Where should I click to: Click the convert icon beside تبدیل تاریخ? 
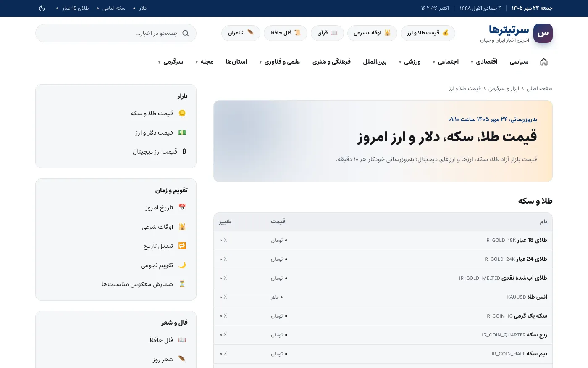pyautogui.click(x=182, y=246)
